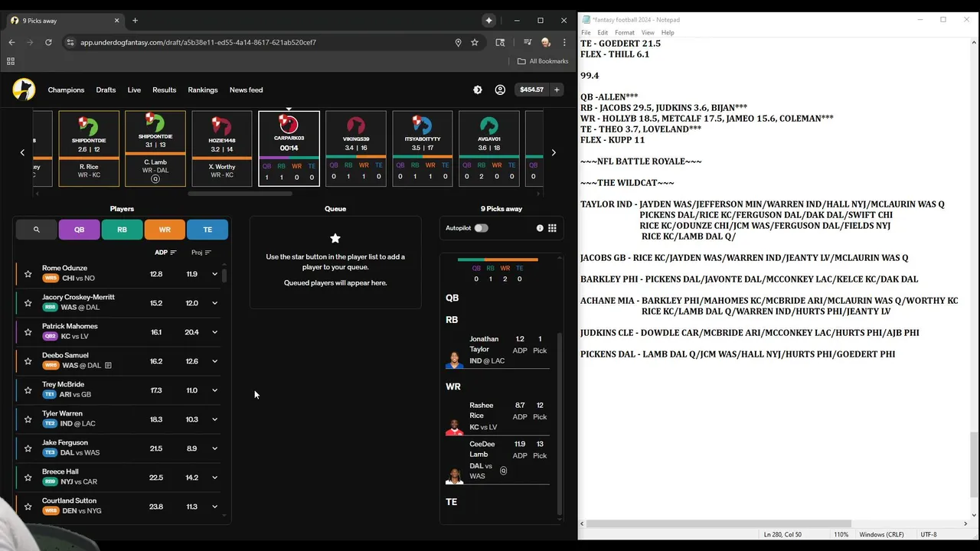Open the account profile icon
Viewport: 980px width, 551px height.
pyautogui.click(x=500, y=90)
